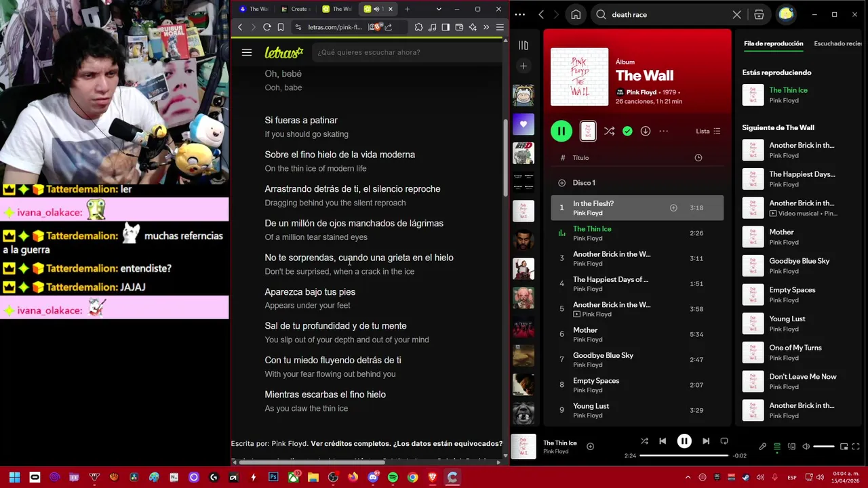The image size is (868, 488).
Task: Toggle the Spotify play queue icon
Action: (x=777, y=447)
